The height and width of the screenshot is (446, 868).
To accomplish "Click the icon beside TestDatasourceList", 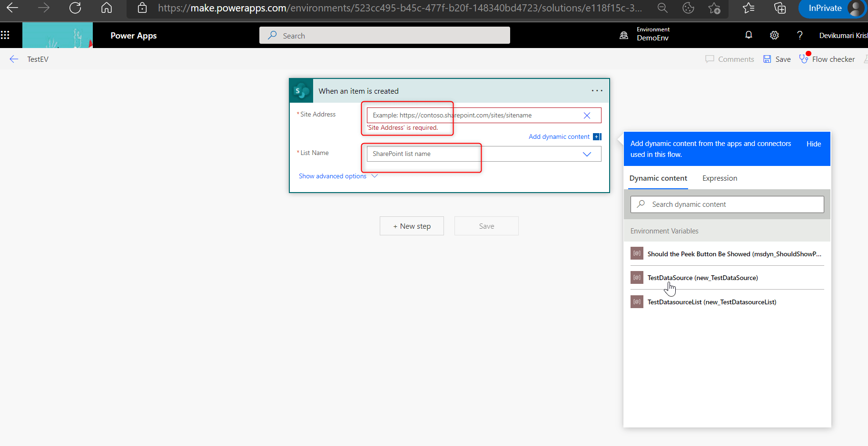I will 637,301.
